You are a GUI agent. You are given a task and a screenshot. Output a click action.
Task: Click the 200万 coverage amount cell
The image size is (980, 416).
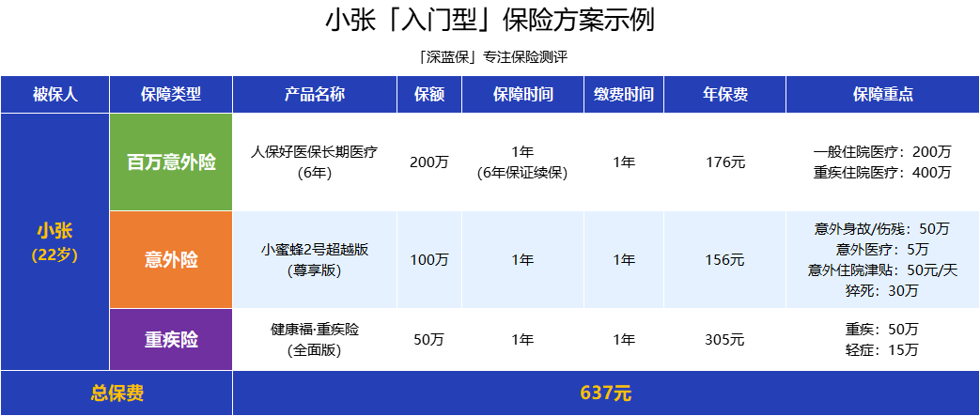(428, 162)
